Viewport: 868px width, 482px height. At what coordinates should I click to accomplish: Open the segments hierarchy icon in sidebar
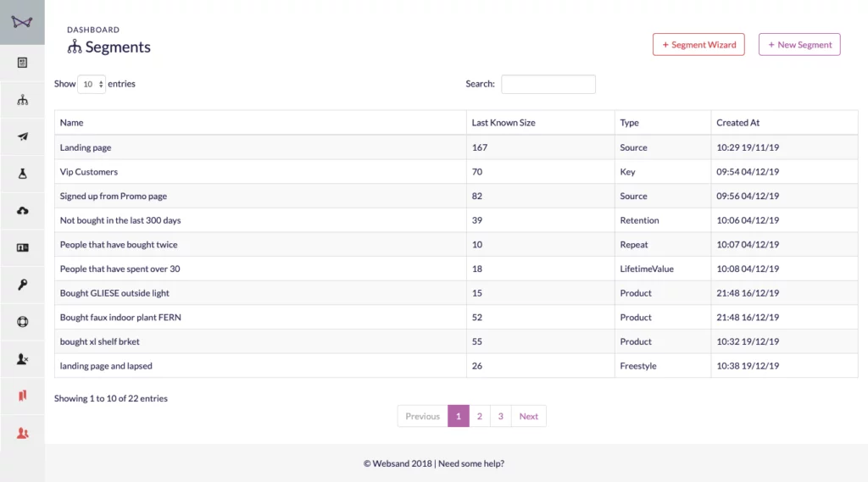(x=22, y=100)
